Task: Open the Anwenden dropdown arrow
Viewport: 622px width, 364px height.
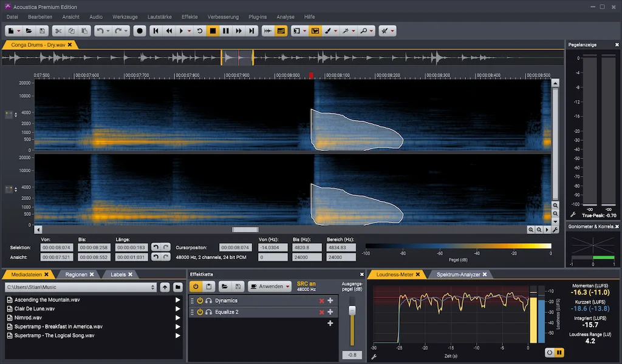Action: pos(287,286)
